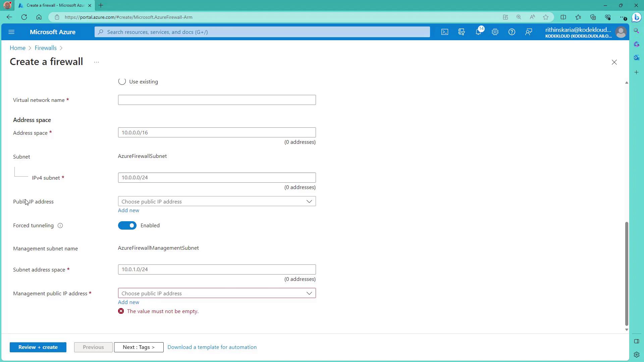The height and width of the screenshot is (362, 644).
Task: Open Azure Cloud Shell icon
Action: pos(444,32)
